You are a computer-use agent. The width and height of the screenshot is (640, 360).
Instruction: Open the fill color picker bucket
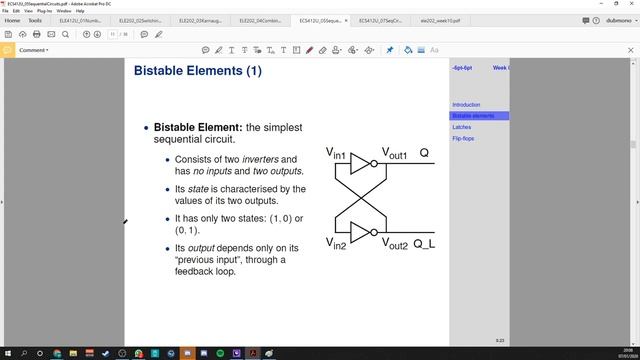[408, 50]
